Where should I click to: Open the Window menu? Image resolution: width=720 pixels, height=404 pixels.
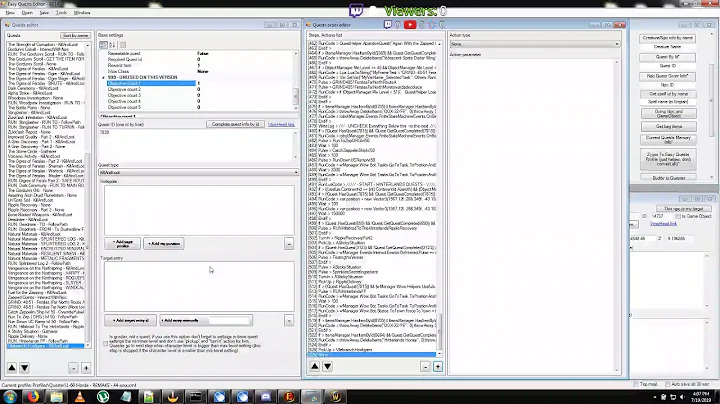(x=82, y=13)
